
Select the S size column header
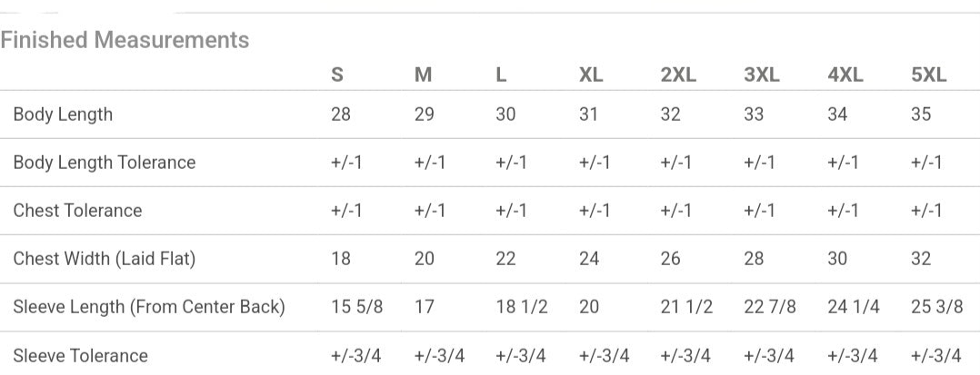pyautogui.click(x=337, y=75)
